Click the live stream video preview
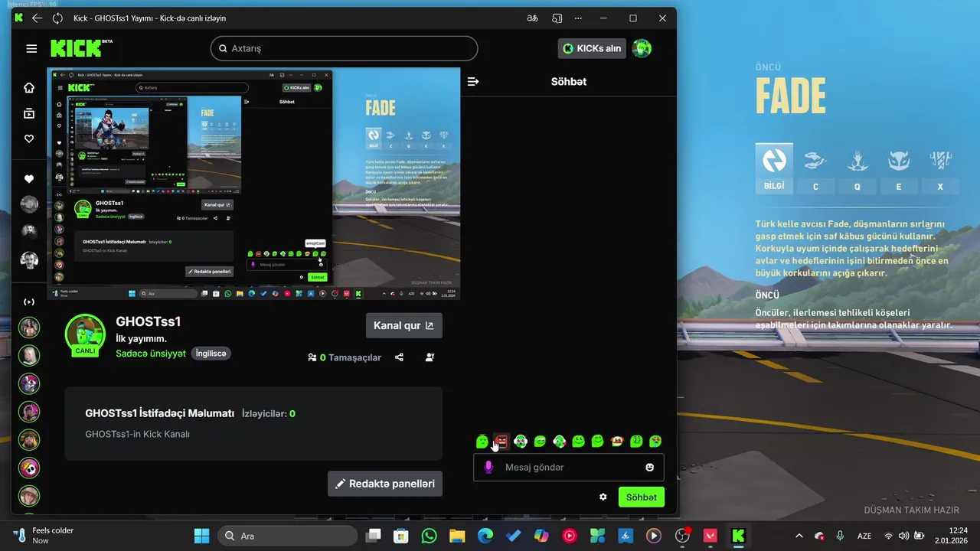The width and height of the screenshot is (980, 551). tap(253, 184)
